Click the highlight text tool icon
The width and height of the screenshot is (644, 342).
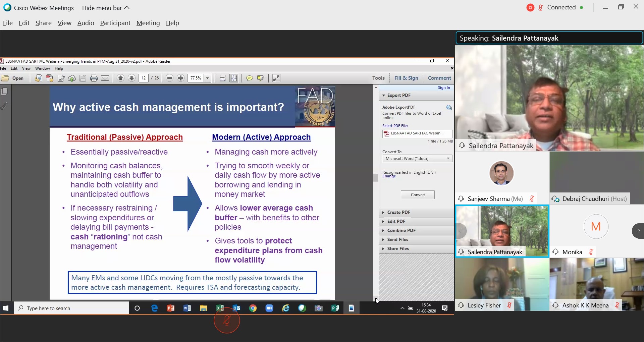[260, 78]
